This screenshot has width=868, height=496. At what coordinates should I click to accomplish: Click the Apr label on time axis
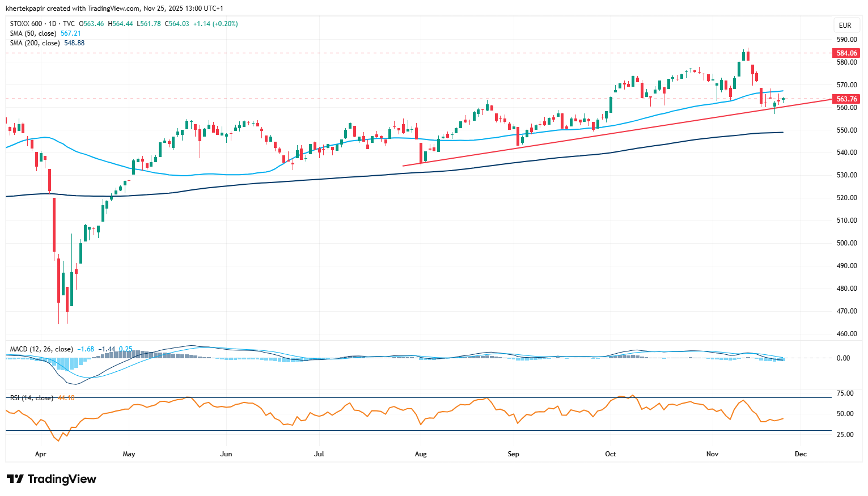pyautogui.click(x=40, y=454)
